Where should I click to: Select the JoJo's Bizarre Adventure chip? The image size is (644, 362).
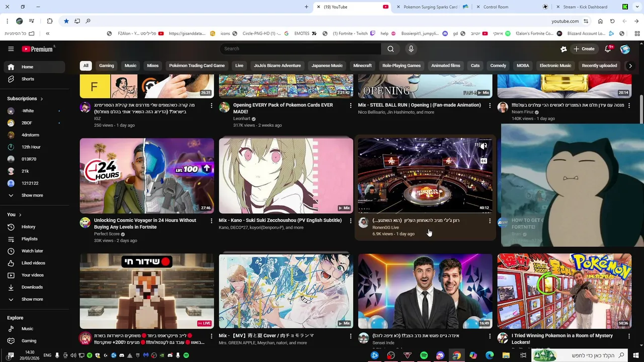pyautogui.click(x=277, y=66)
